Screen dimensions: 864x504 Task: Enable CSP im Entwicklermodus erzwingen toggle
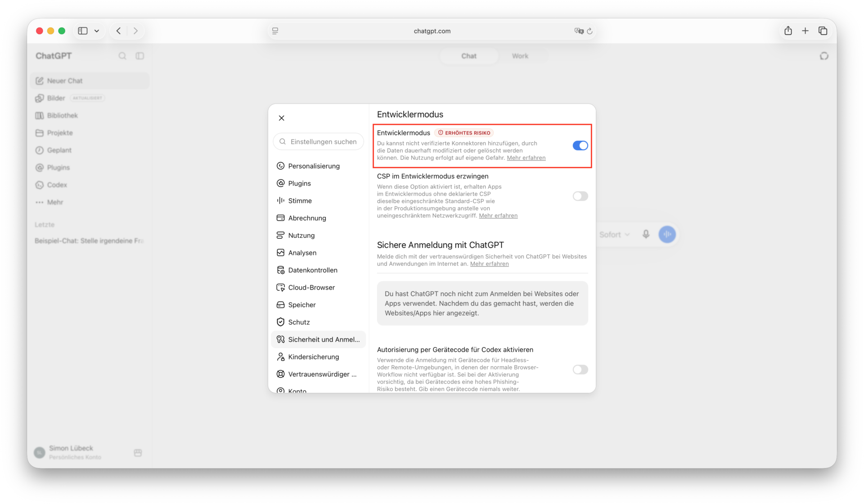click(x=580, y=196)
